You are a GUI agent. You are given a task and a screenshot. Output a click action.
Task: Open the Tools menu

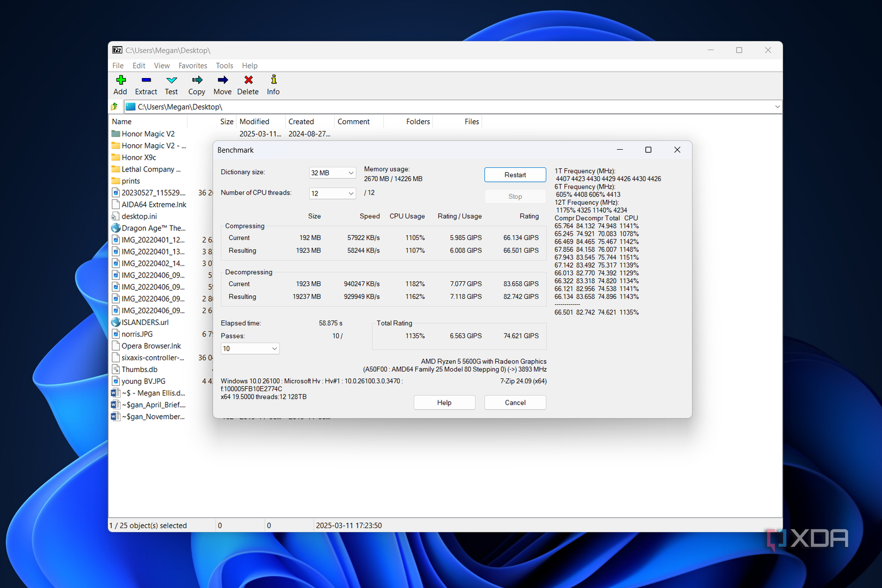(x=224, y=65)
